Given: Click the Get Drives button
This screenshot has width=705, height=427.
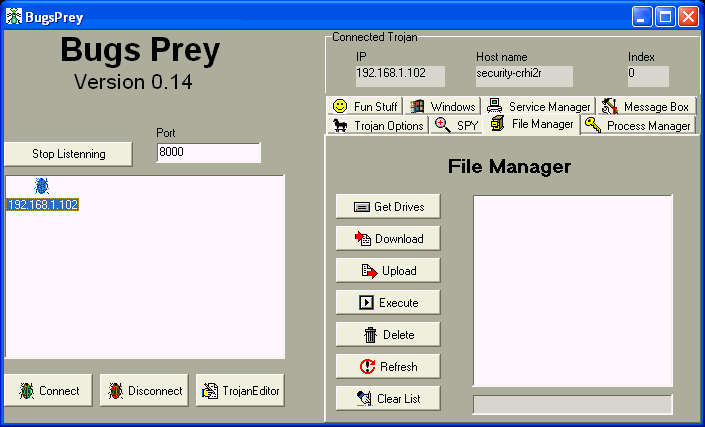Looking at the screenshot, I should pyautogui.click(x=388, y=207).
